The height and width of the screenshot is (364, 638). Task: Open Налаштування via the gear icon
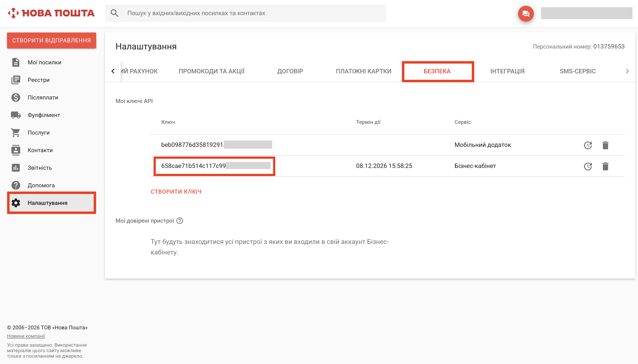pyautogui.click(x=16, y=203)
